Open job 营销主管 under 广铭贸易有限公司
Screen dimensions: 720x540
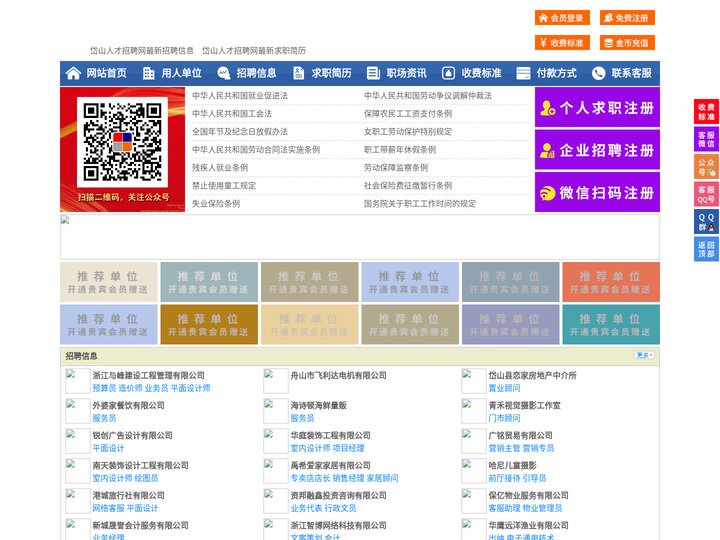tap(504, 448)
